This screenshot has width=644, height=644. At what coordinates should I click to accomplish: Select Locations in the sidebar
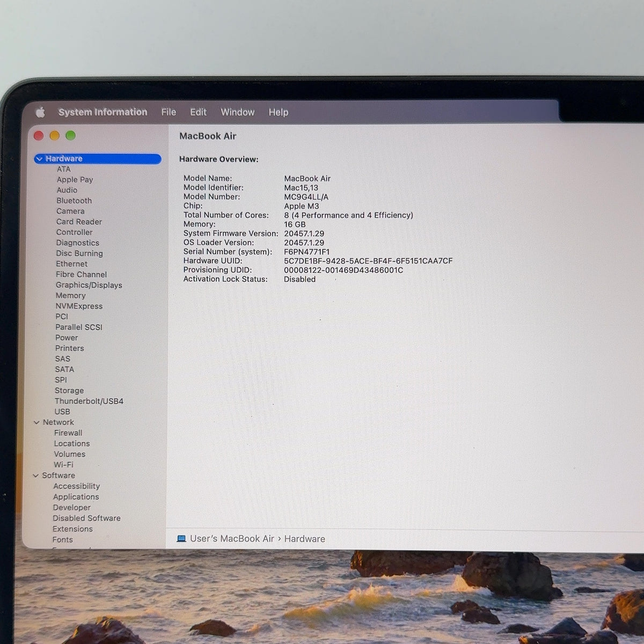tap(72, 444)
